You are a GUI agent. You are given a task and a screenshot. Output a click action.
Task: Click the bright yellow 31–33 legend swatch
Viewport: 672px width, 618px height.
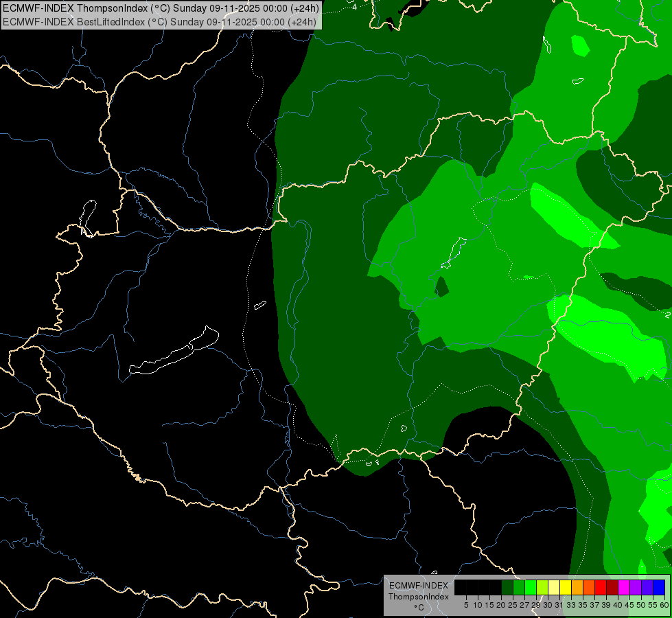pos(566,587)
